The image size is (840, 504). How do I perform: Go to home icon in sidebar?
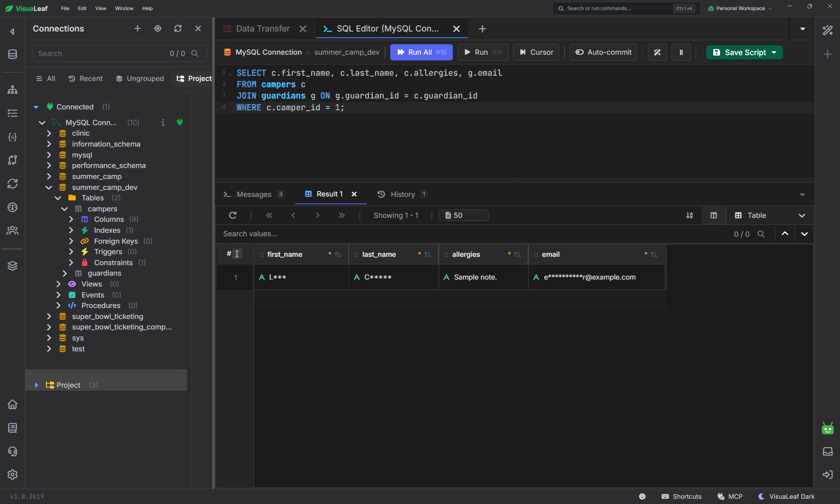tap(12, 404)
